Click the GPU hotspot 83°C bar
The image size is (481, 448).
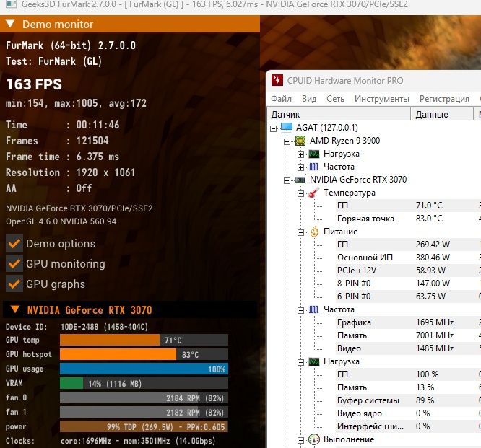[x=144, y=354]
